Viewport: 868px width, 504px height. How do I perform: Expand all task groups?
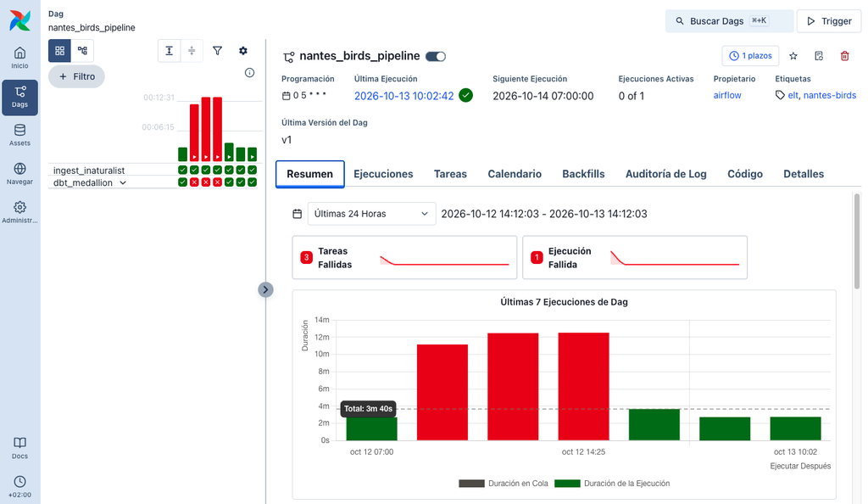tap(170, 51)
